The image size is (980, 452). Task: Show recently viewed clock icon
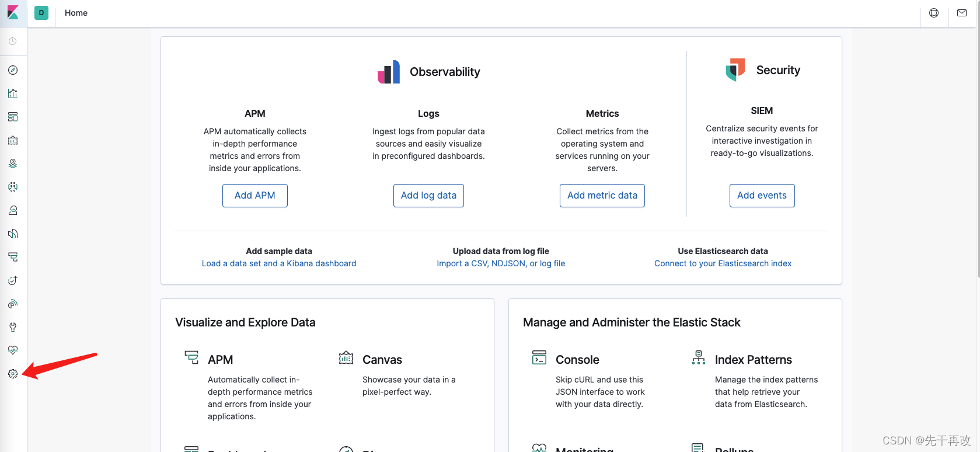(13, 41)
